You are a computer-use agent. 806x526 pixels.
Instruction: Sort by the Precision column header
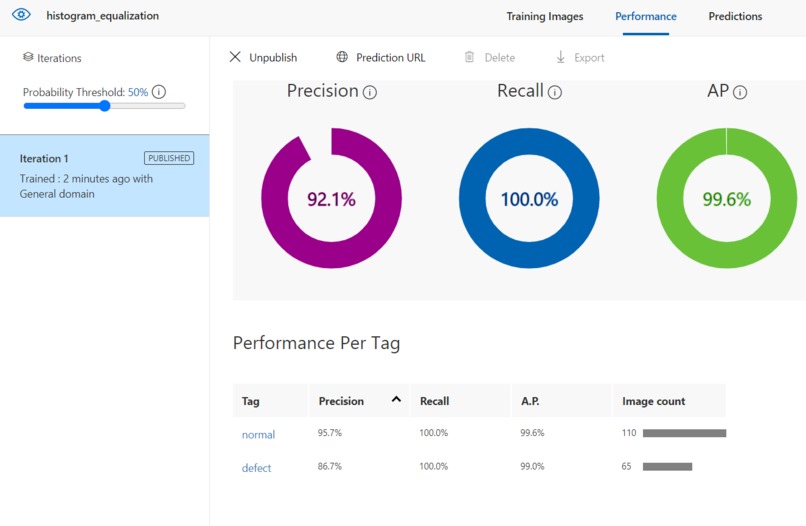pyautogui.click(x=359, y=401)
